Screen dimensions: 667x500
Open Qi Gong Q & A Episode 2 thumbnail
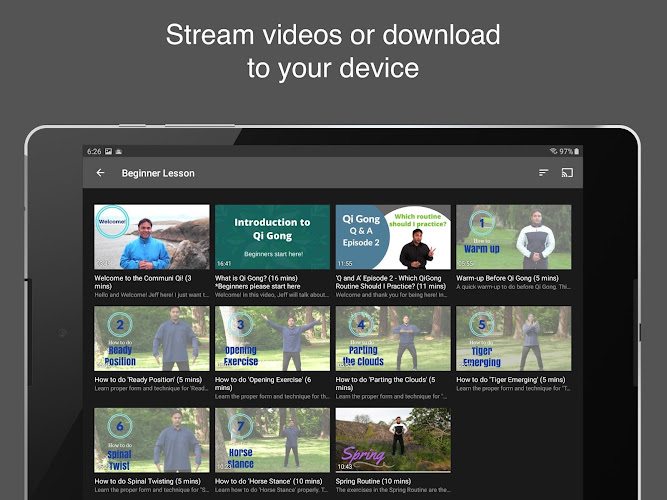(x=392, y=237)
